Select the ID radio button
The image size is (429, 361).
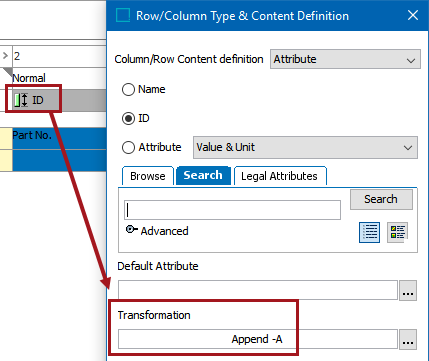click(x=128, y=119)
